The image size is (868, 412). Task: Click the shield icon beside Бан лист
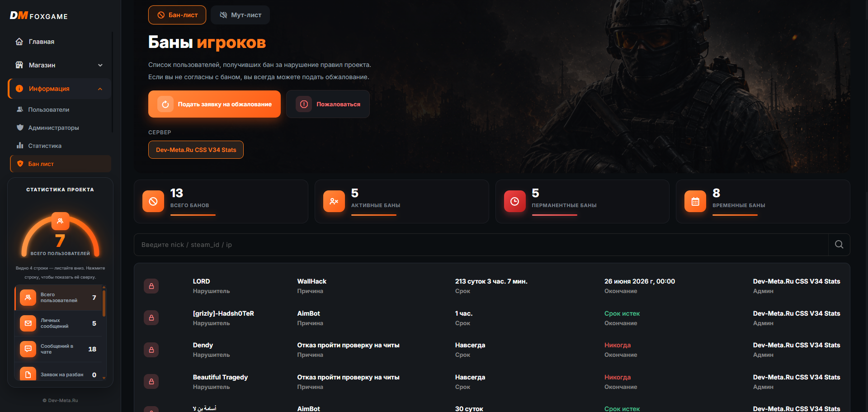[x=20, y=164]
